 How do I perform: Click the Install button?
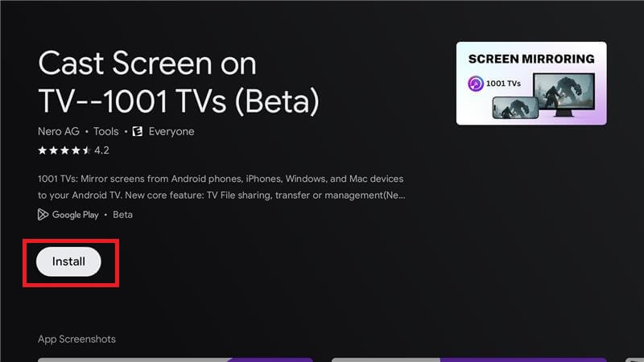pyautogui.click(x=68, y=261)
